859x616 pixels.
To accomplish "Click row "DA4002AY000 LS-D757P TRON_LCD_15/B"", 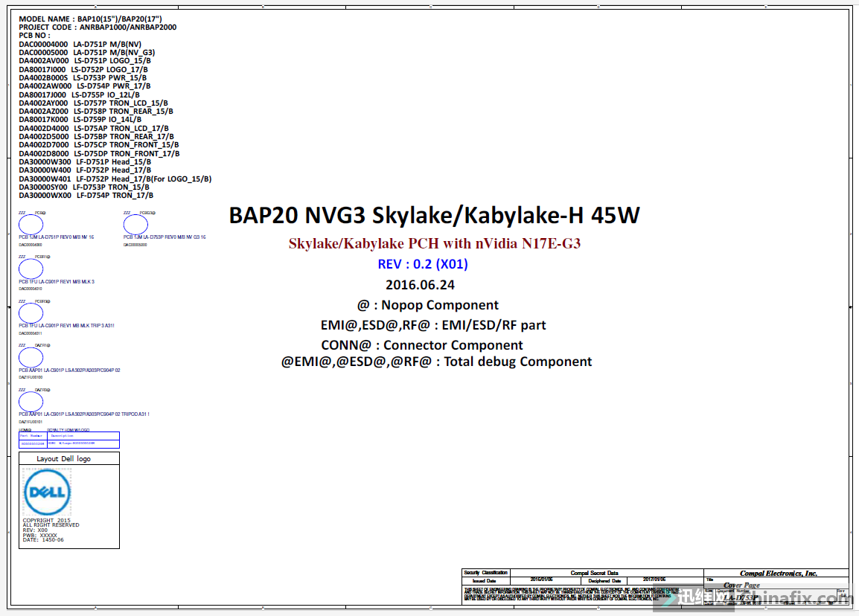I will tap(93, 103).
